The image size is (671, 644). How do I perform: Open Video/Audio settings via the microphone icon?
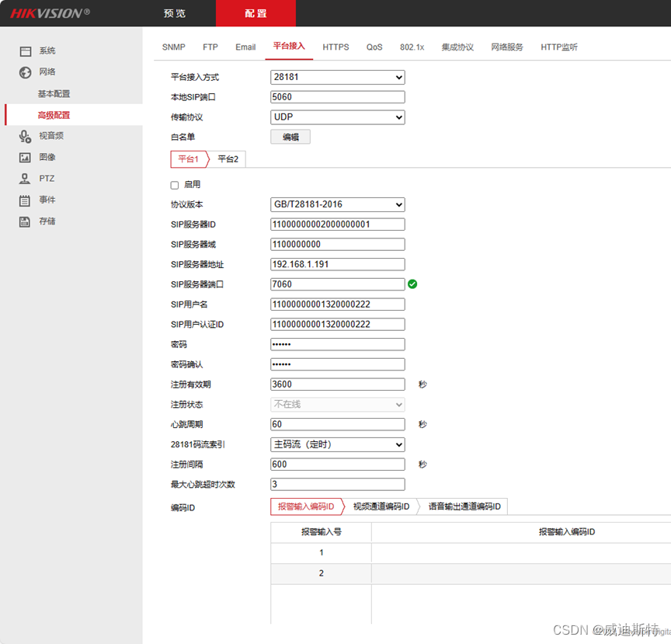[x=26, y=136]
